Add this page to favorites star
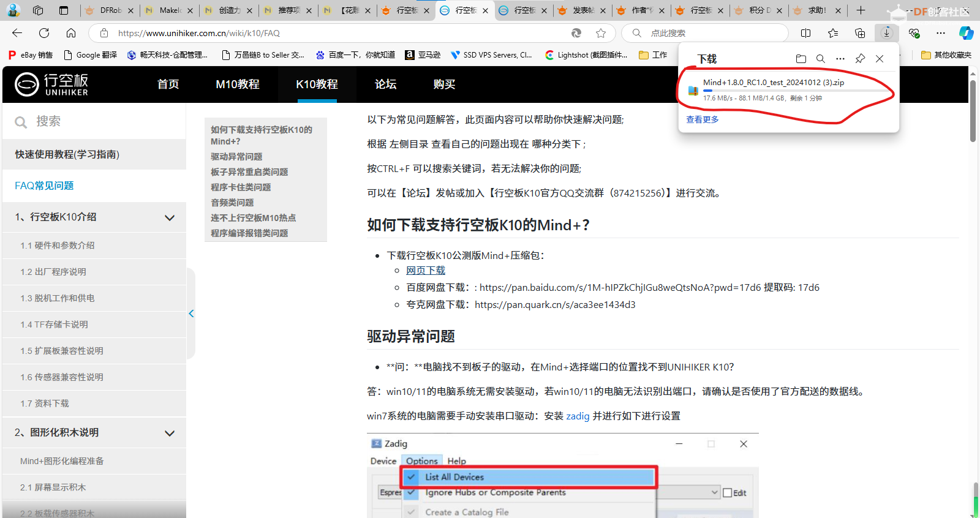 pos(601,33)
